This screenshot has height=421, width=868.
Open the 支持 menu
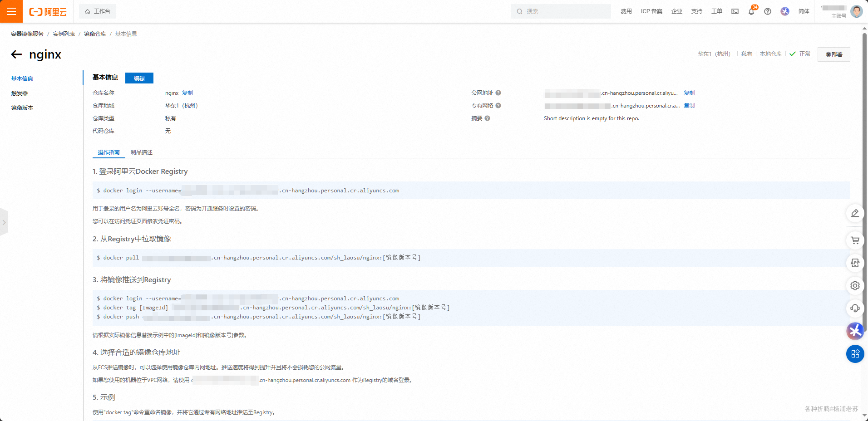click(x=697, y=11)
